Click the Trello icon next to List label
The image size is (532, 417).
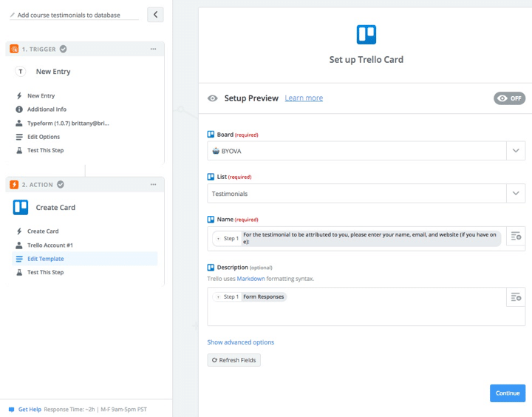211,177
